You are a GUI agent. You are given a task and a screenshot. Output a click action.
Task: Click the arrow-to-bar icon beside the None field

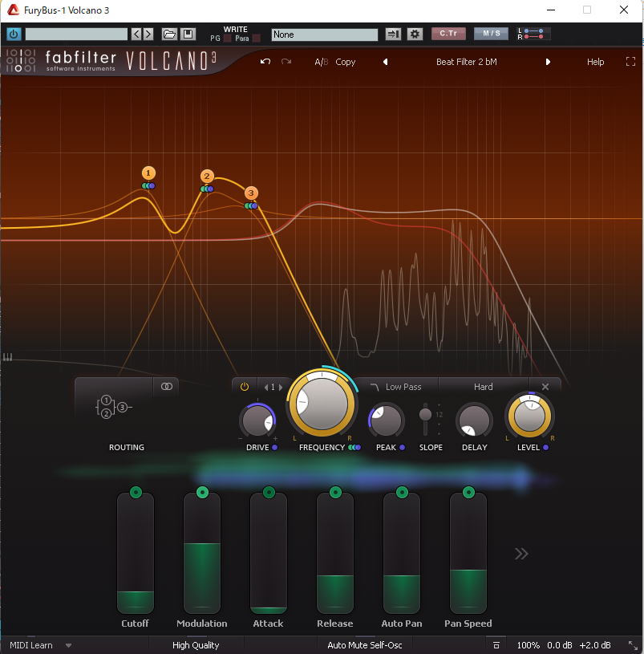point(393,35)
